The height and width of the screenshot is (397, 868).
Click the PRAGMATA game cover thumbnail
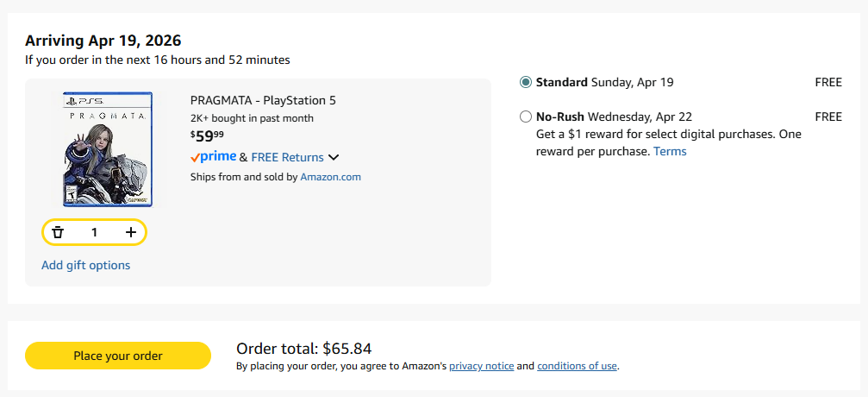108,149
